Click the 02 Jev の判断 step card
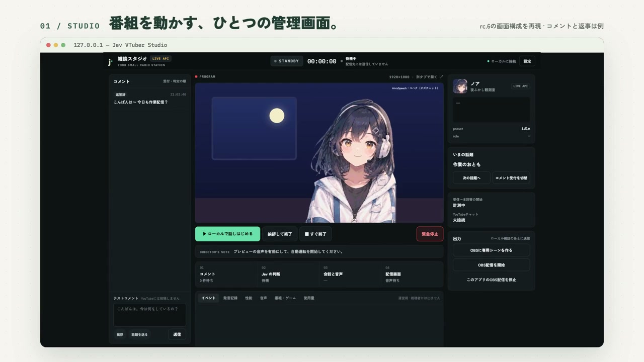The height and width of the screenshot is (362, 644). 288,274
